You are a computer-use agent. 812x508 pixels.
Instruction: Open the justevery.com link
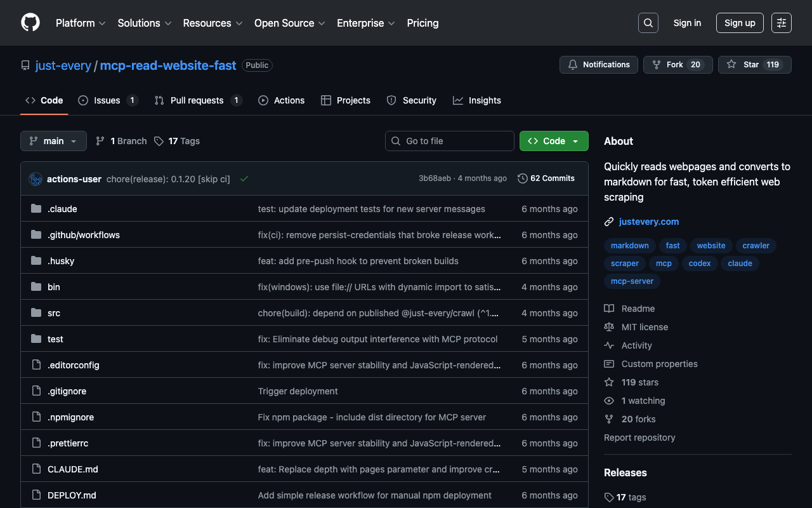click(x=648, y=222)
